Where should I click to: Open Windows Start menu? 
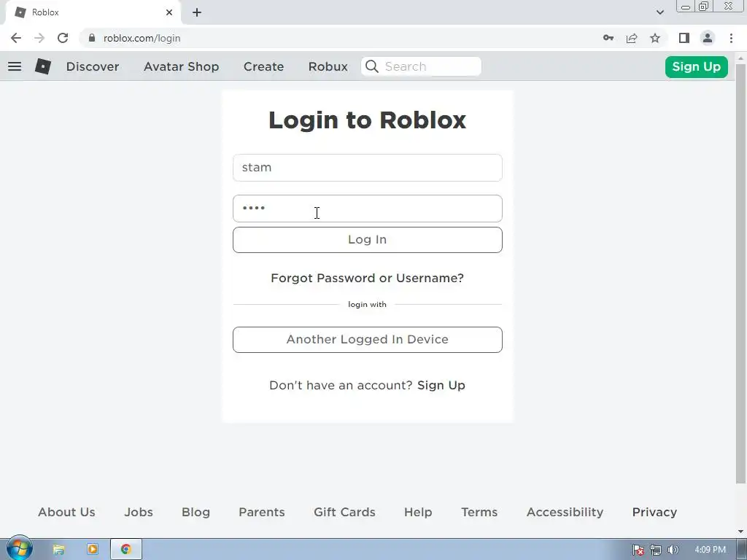pos(19,548)
